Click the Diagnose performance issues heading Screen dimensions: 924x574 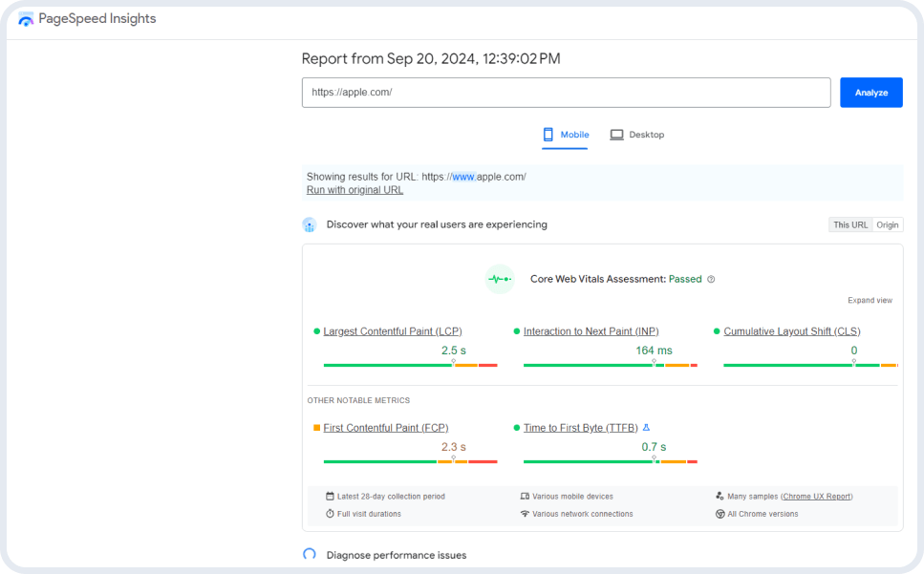(397, 555)
